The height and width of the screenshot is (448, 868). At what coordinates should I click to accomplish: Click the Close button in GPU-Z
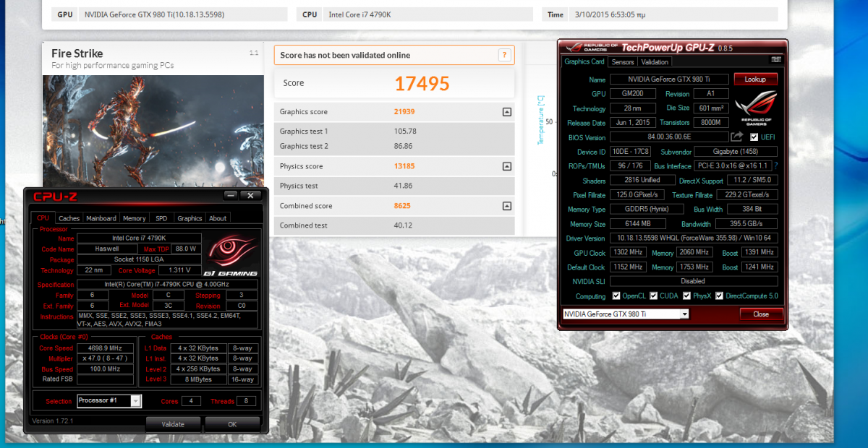[x=761, y=314]
